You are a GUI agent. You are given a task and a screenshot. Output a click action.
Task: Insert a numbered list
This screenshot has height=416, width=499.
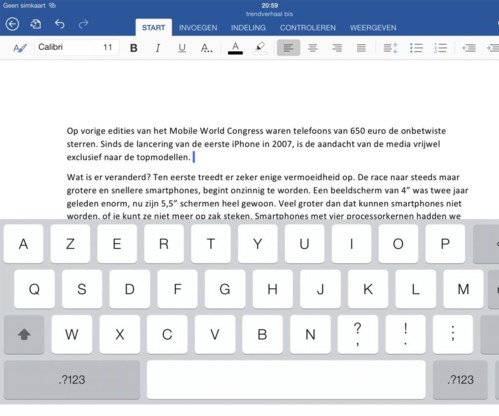click(x=440, y=48)
